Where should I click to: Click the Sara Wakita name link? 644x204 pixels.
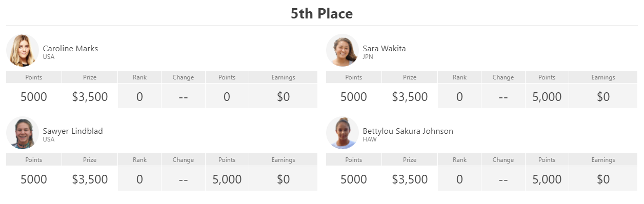pyautogui.click(x=384, y=49)
